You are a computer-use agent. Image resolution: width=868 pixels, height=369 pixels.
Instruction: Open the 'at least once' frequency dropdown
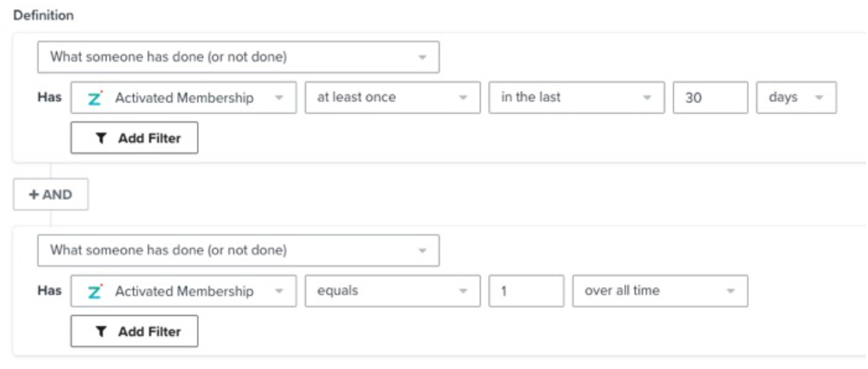(393, 98)
